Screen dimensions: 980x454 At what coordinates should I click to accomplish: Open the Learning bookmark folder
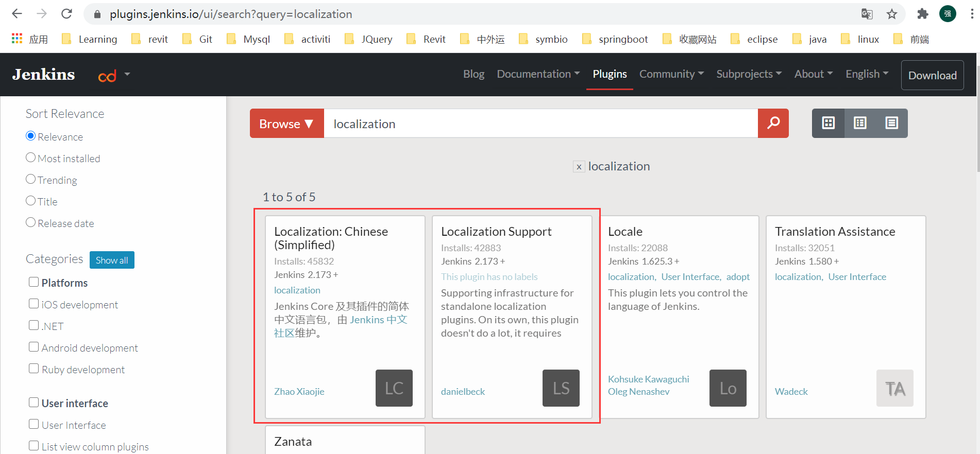pos(89,39)
